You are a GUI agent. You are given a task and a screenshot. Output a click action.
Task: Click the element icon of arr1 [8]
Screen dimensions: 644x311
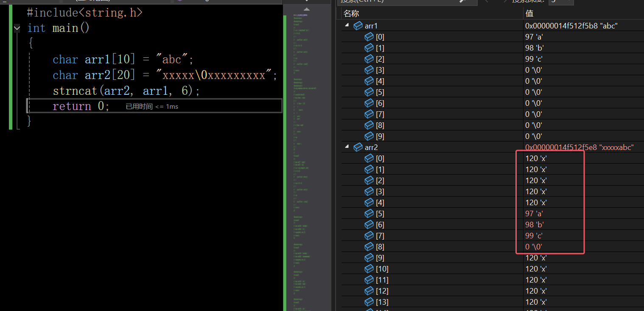click(369, 125)
